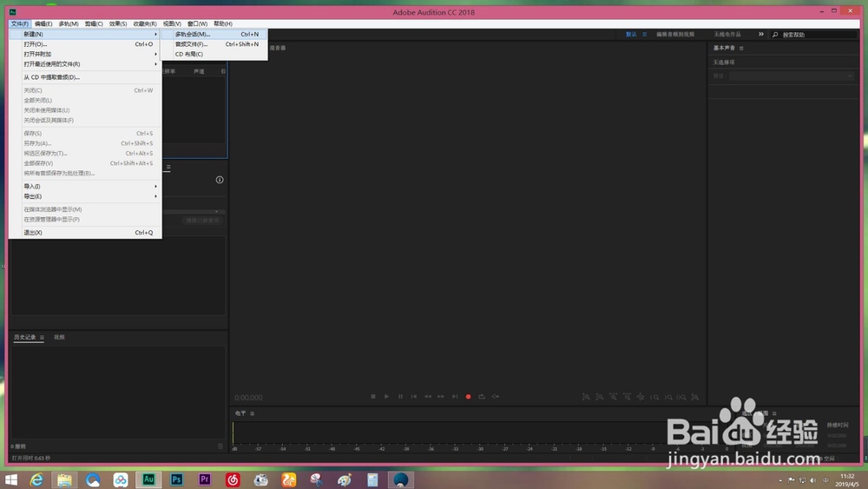Open the 剪辑(C) menu
This screenshot has width=868, height=489.
[x=94, y=23]
